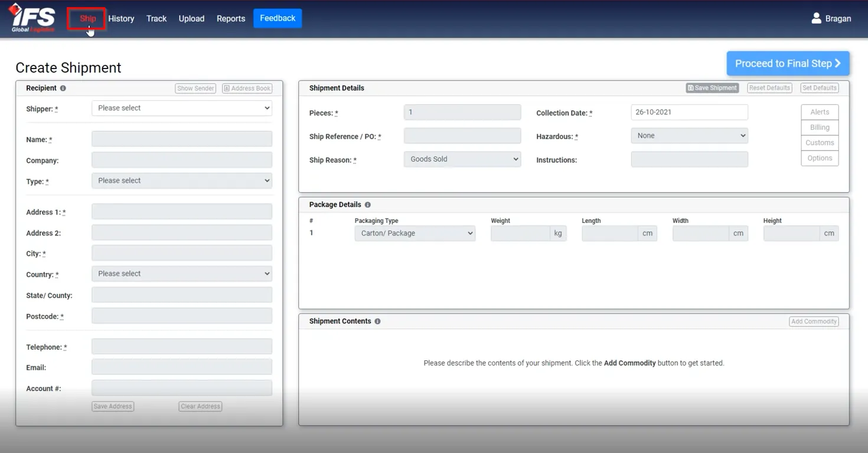The height and width of the screenshot is (453, 868).
Task: Open the Upload page
Action: [x=191, y=18]
